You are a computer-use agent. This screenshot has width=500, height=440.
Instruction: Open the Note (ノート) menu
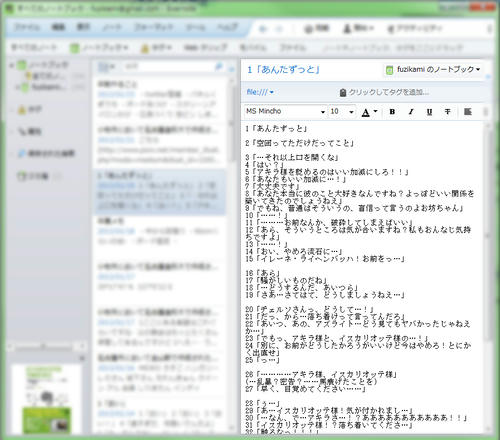click(112, 27)
